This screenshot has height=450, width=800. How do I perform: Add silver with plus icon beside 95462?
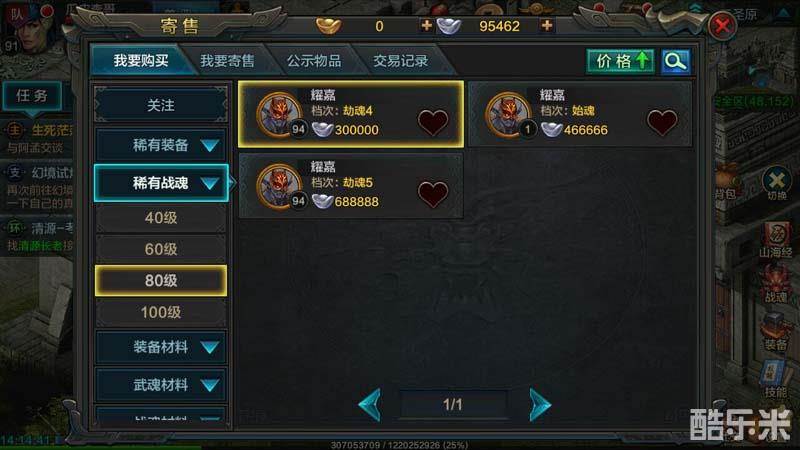pyautogui.click(x=546, y=25)
